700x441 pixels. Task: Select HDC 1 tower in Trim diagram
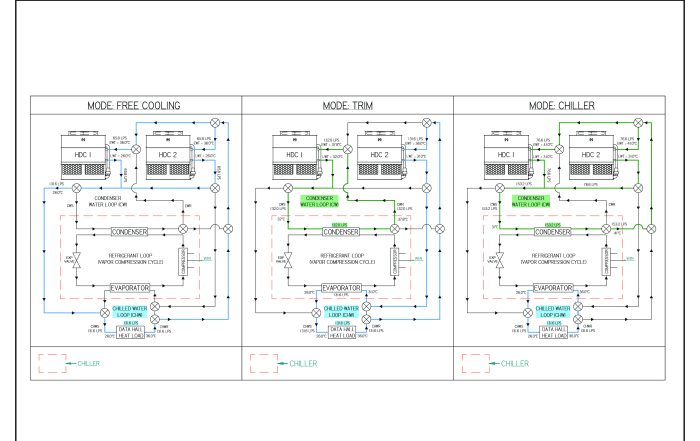[x=296, y=155]
